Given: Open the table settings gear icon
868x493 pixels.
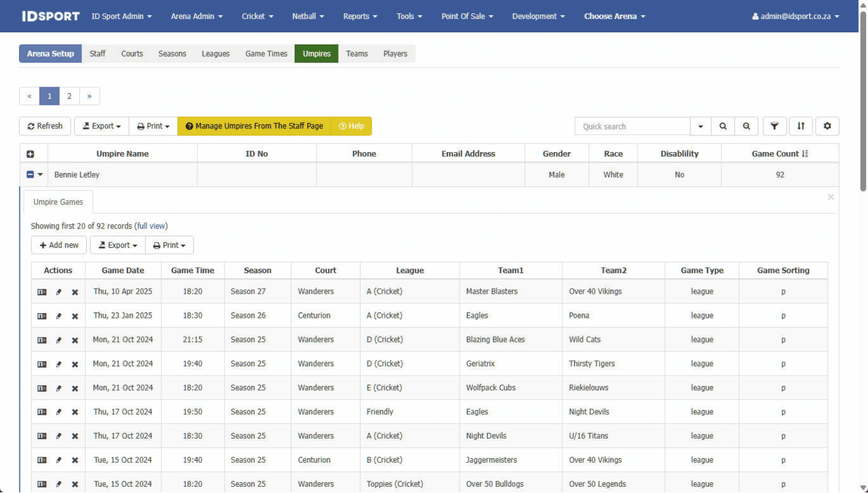Looking at the screenshot, I should click(x=827, y=126).
